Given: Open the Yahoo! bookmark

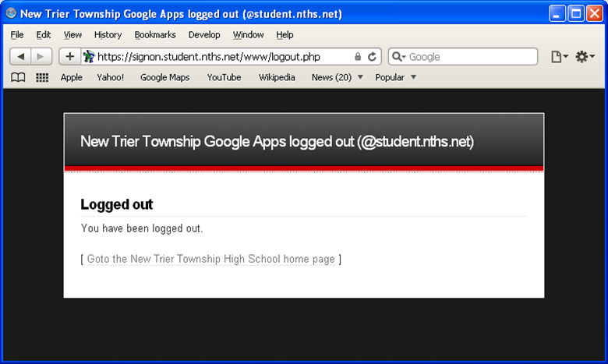Looking at the screenshot, I should [111, 77].
